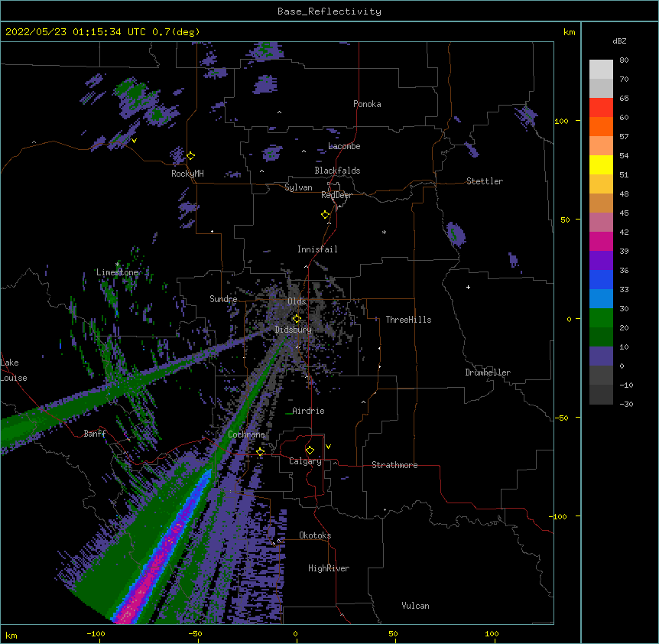The width and height of the screenshot is (659, 644).
Task: Click the Sundre city label
Action: pyautogui.click(x=223, y=299)
